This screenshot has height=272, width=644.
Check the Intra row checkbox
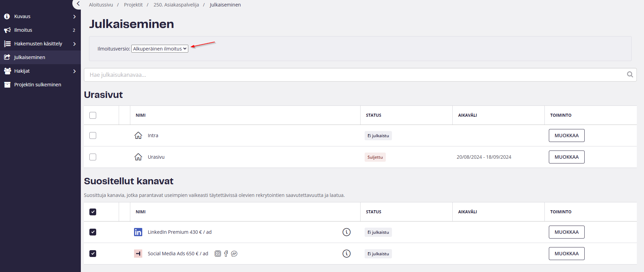click(93, 135)
